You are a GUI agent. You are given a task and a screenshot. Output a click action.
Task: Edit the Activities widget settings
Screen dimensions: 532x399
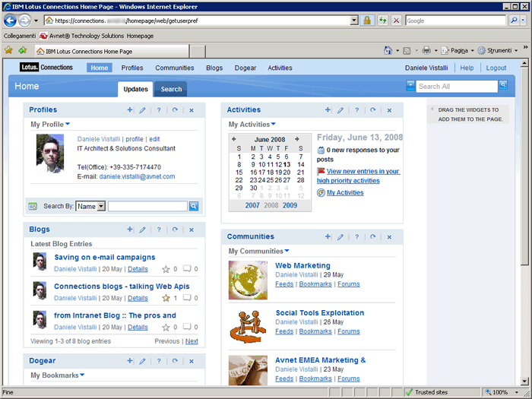pyautogui.click(x=340, y=110)
